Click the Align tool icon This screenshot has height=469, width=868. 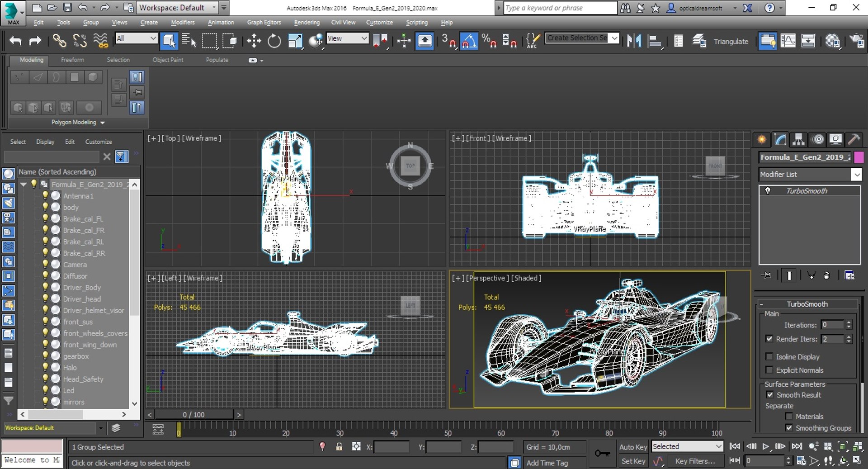coord(654,41)
